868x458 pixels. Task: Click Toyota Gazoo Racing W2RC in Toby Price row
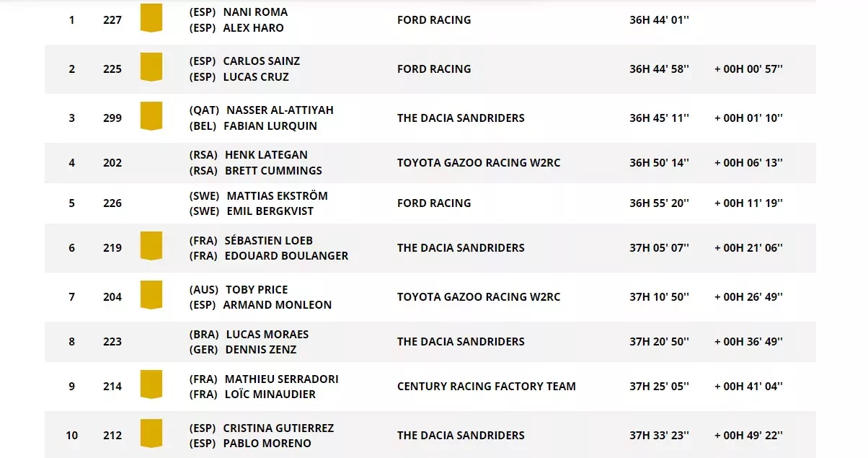coord(478,297)
